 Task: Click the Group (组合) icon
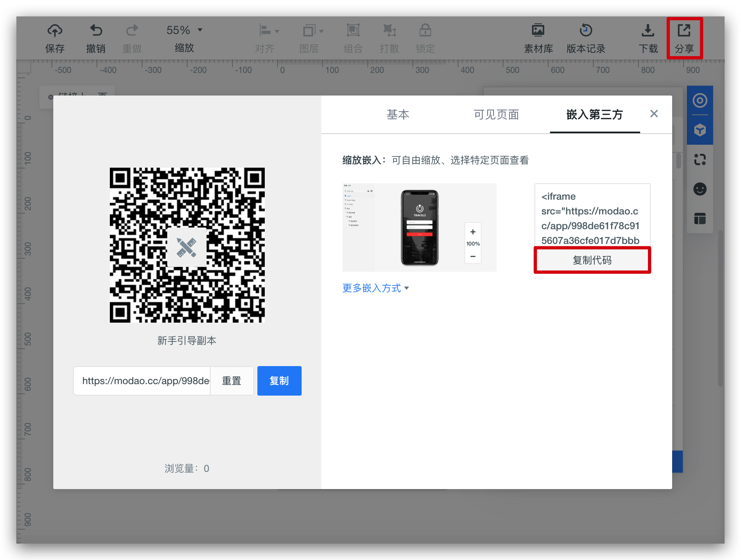pyautogui.click(x=353, y=30)
